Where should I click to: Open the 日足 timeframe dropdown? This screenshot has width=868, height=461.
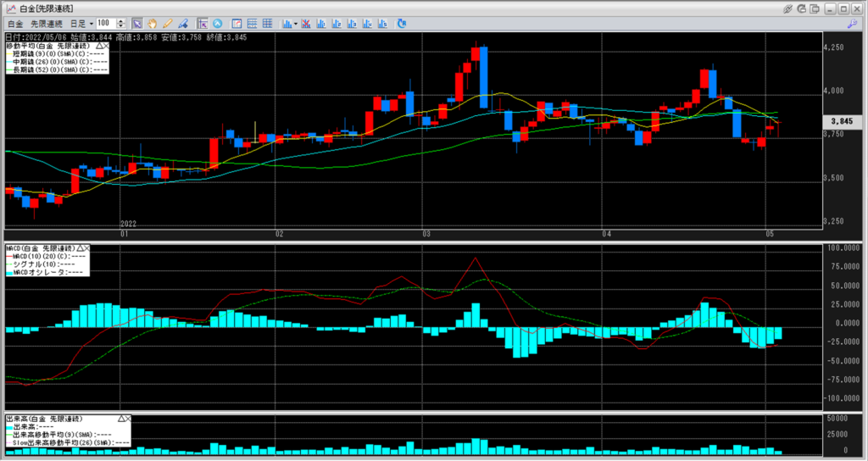coord(91,24)
